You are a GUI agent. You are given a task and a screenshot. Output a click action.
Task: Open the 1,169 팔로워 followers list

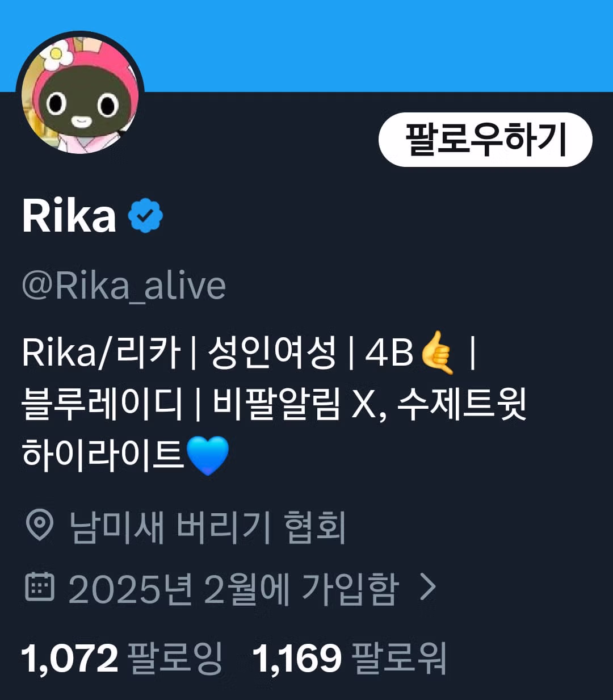click(x=349, y=659)
